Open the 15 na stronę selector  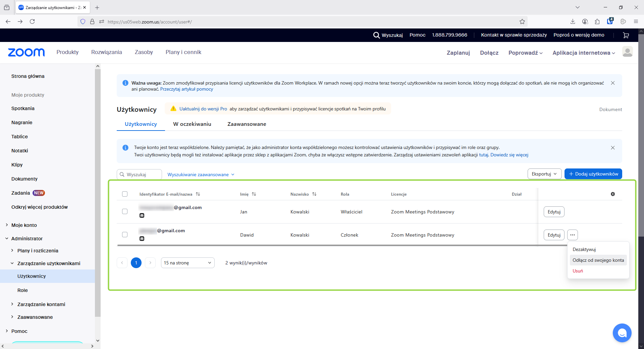187,263
